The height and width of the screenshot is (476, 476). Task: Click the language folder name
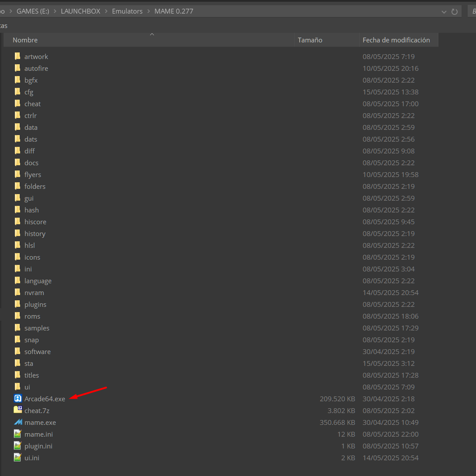pos(38,281)
